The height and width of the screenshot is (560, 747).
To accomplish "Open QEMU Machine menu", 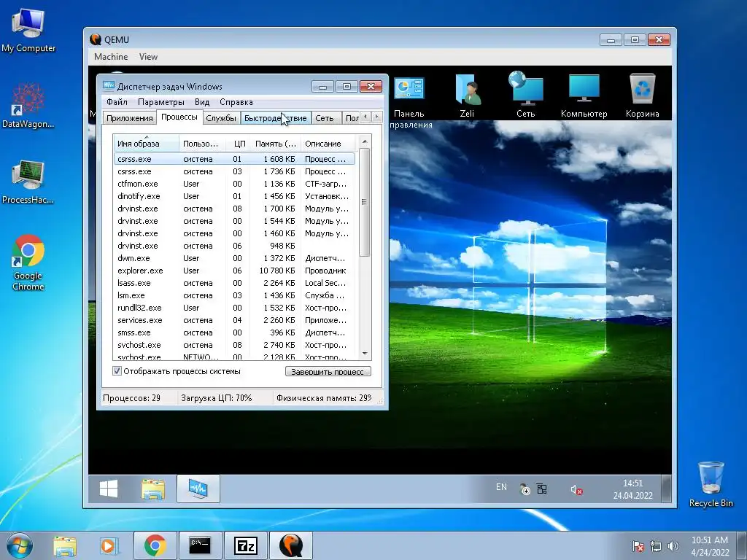I will point(111,57).
